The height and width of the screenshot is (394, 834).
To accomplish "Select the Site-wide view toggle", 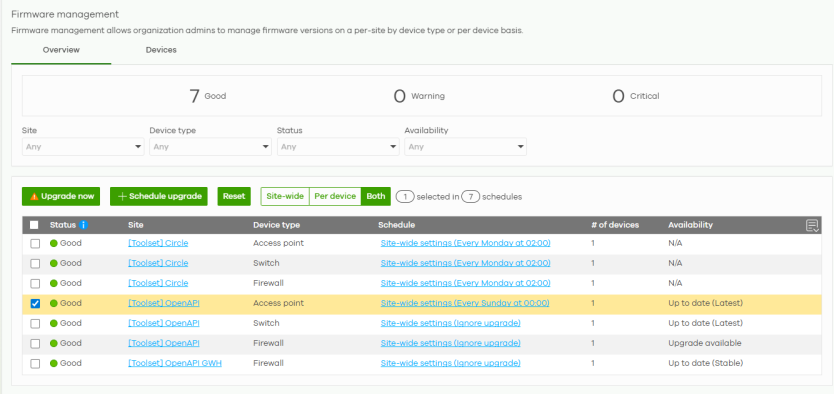I will pos(285,196).
